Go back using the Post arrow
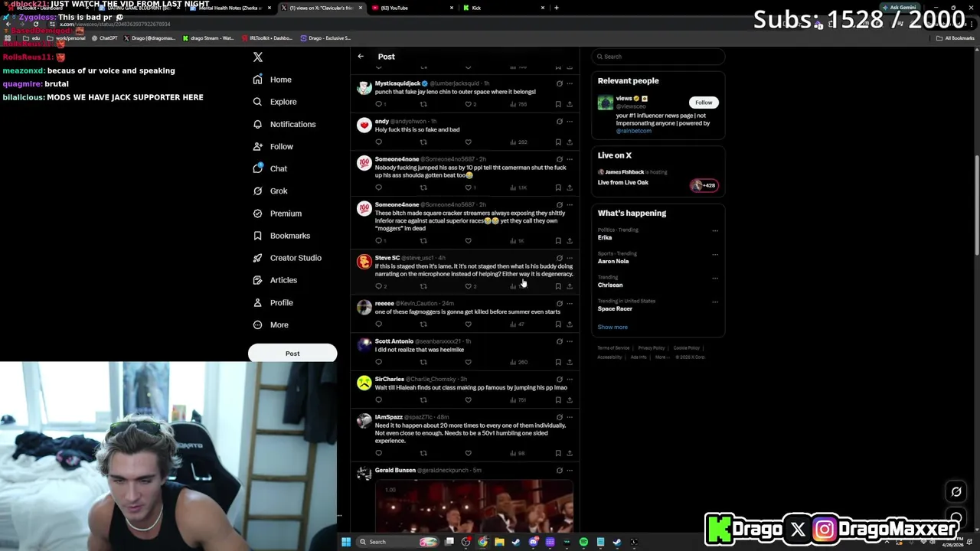 361,57
